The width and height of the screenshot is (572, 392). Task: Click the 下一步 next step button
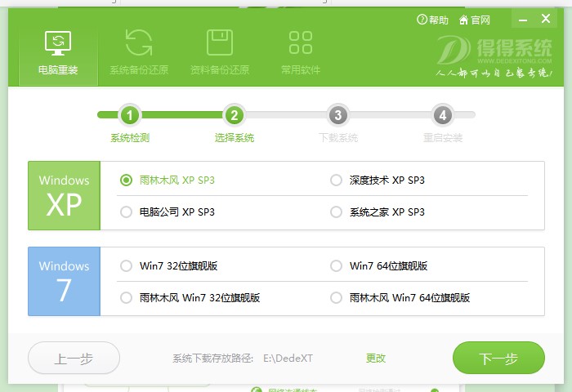pos(498,358)
